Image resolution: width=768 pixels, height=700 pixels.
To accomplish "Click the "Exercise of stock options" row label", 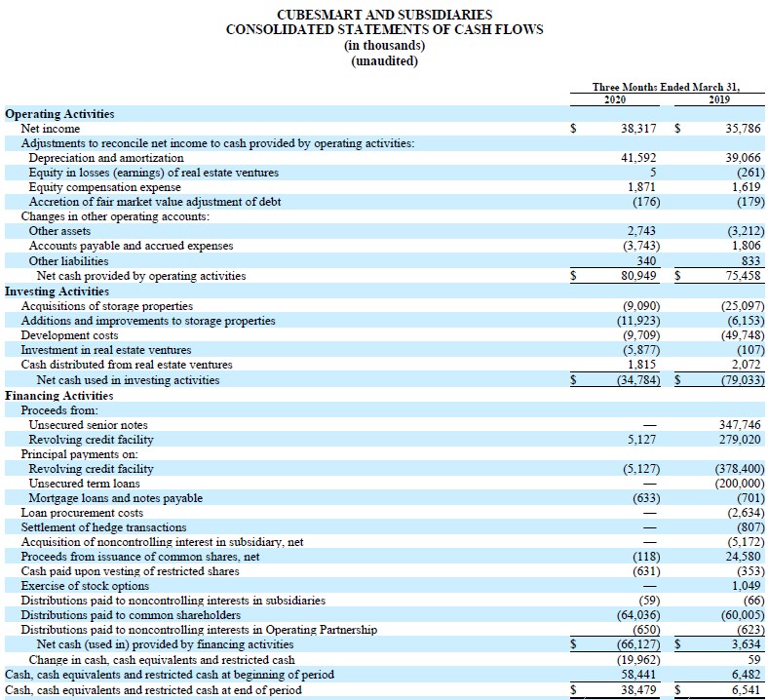I will pos(86,586).
